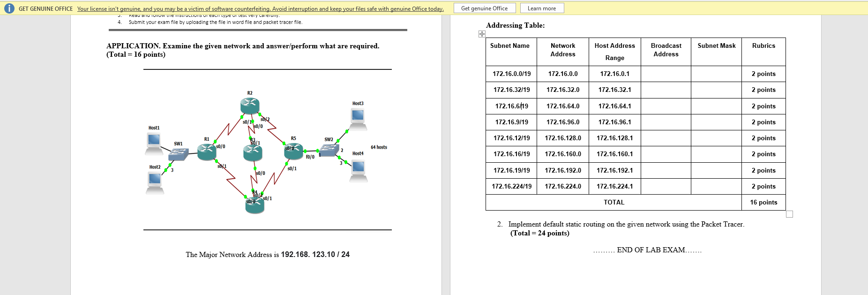
Task: Click the 64 hosts label in the diagram
Action: click(x=379, y=147)
